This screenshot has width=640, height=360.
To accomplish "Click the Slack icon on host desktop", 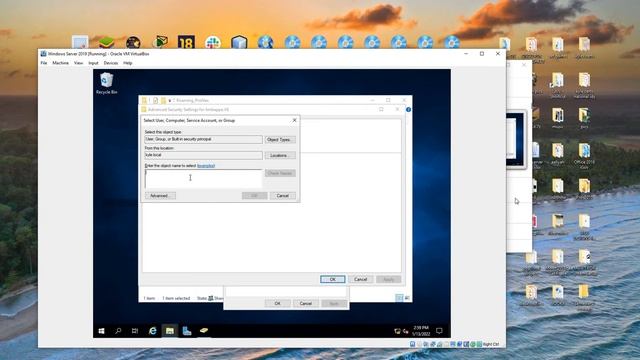I will click(213, 42).
